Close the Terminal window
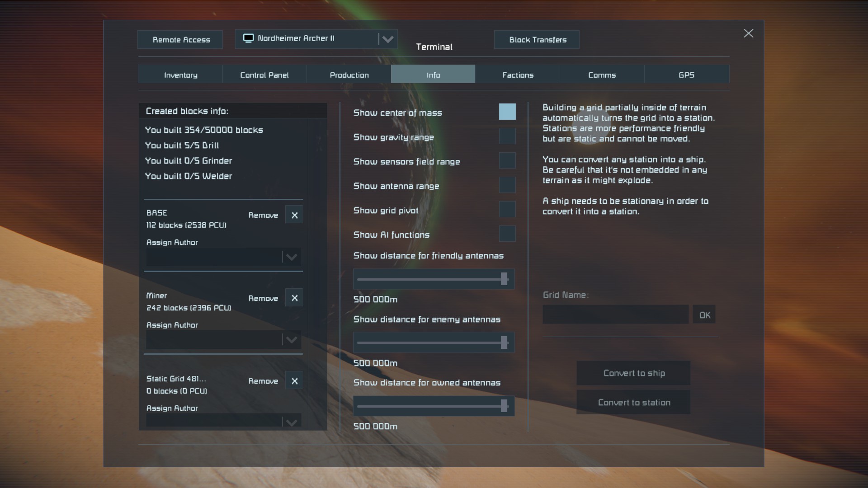 pyautogui.click(x=748, y=33)
